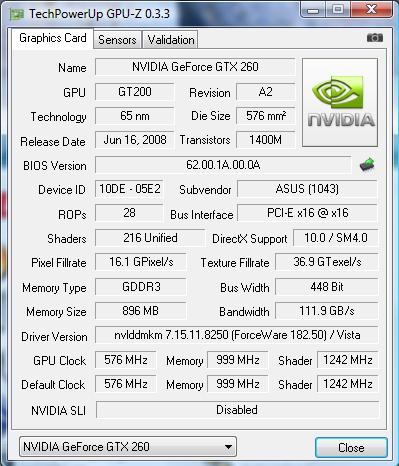Click the Memory Type field GDDR3
This screenshot has width=399, height=466.
(141, 287)
